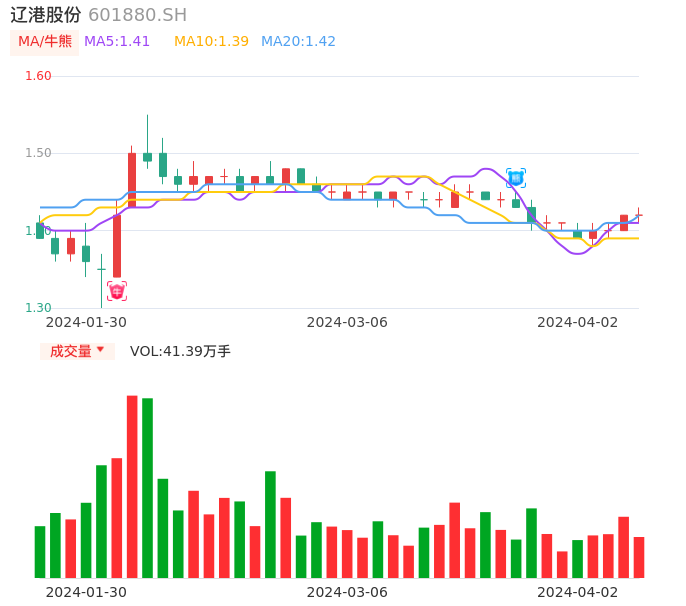This screenshot has width=686, height=606.
Task: Select 2024-01-30 date under volume chart
Action: pos(86,592)
